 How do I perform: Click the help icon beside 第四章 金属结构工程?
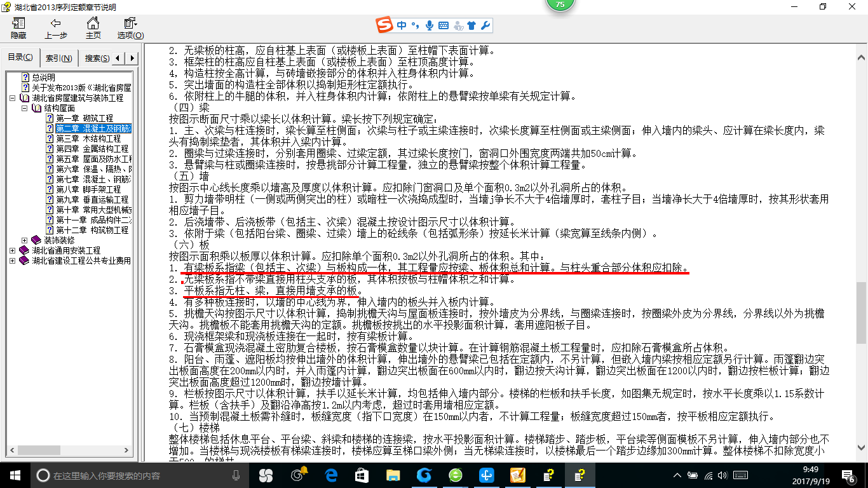point(50,149)
